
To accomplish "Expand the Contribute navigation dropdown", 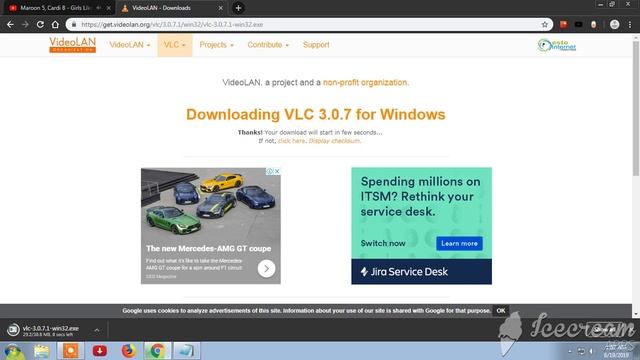I will pyautogui.click(x=268, y=45).
